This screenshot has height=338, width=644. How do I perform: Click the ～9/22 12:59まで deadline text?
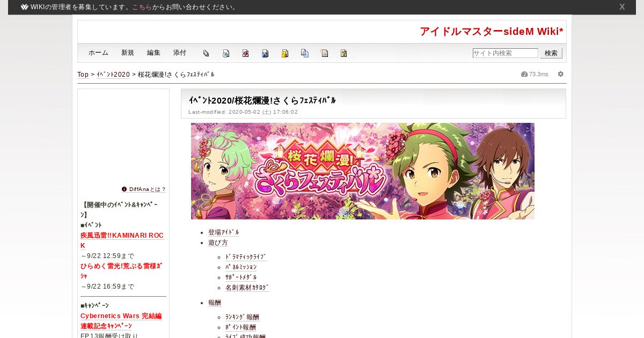[107, 256]
